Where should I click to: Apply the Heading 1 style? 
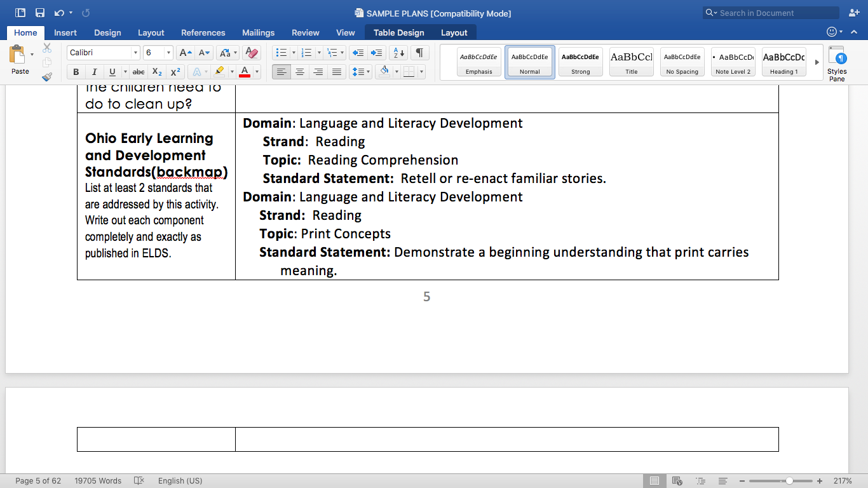click(x=784, y=62)
